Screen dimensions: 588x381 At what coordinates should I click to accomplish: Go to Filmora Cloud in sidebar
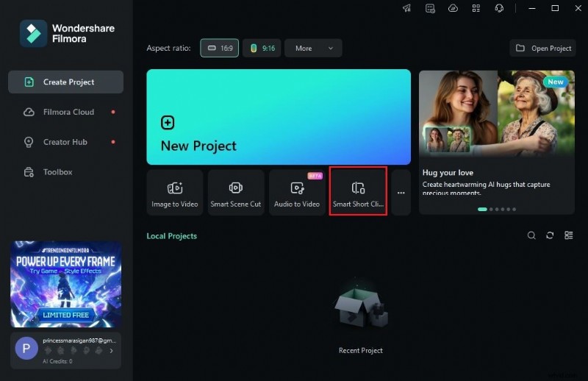pos(68,112)
